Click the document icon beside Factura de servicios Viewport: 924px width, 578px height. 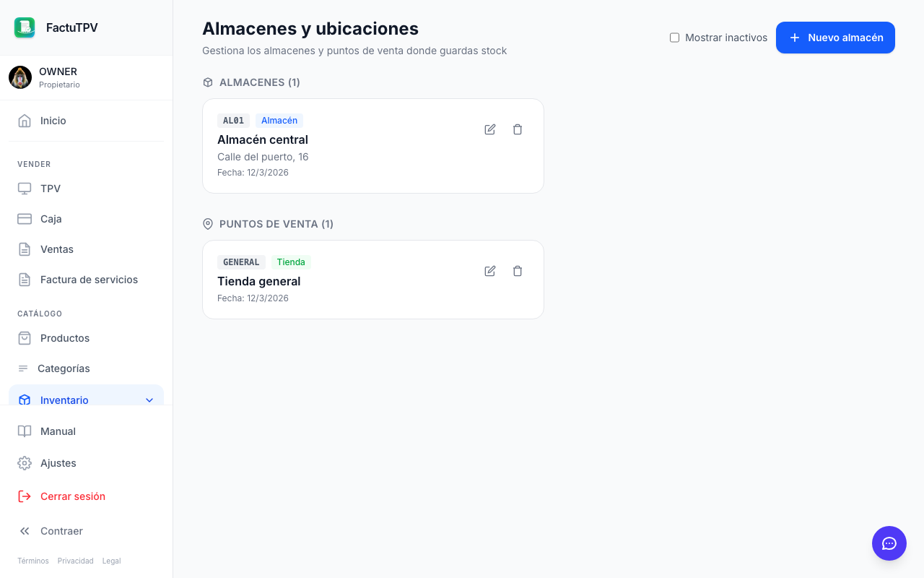coord(25,280)
